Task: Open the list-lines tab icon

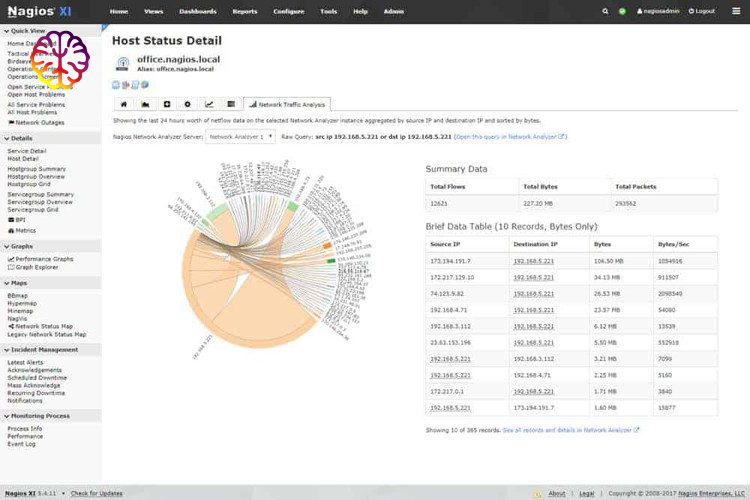Action: [231, 104]
